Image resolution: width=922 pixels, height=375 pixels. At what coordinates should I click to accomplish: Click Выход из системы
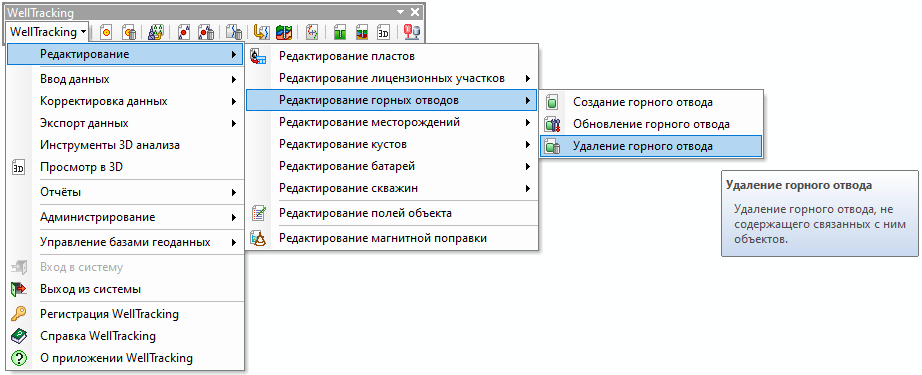[125, 289]
